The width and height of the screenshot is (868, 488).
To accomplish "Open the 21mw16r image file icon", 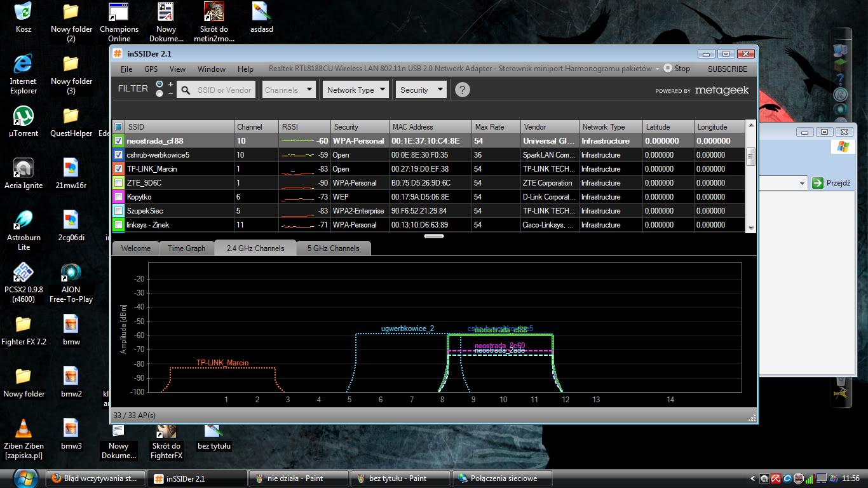I will coord(71,173).
